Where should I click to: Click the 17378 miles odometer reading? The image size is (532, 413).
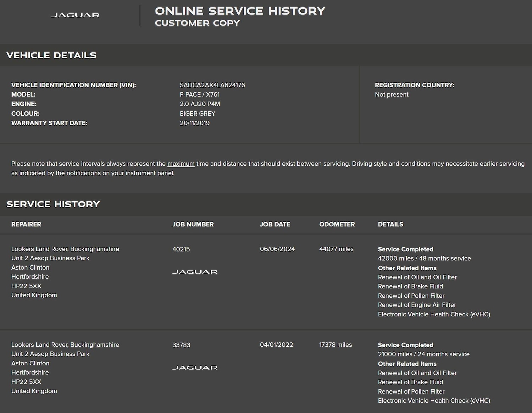[x=336, y=345]
